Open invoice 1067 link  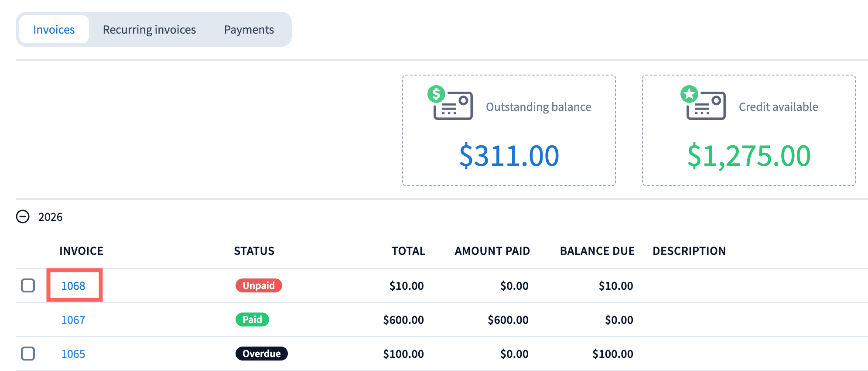click(73, 320)
